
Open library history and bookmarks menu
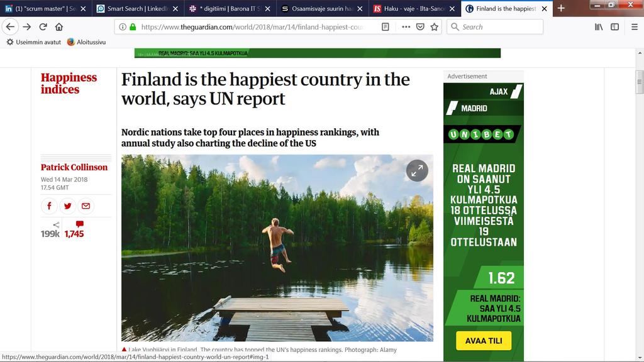[x=599, y=26]
